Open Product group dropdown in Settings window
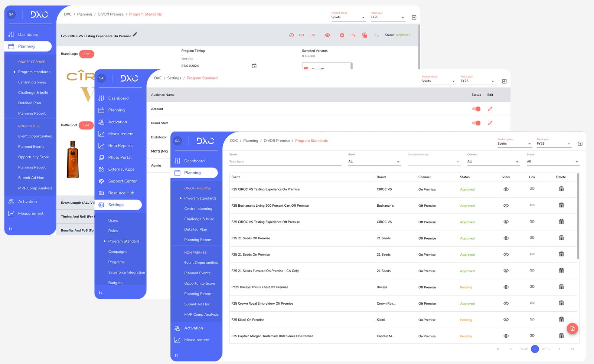The width and height of the screenshot is (594, 364). pos(438,81)
